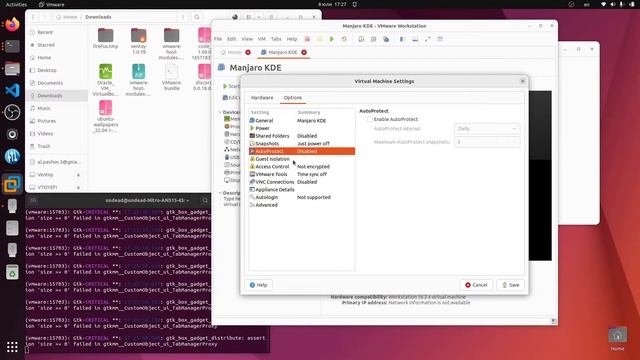
Task: Click Activities in the top bar
Action: (x=16, y=4)
